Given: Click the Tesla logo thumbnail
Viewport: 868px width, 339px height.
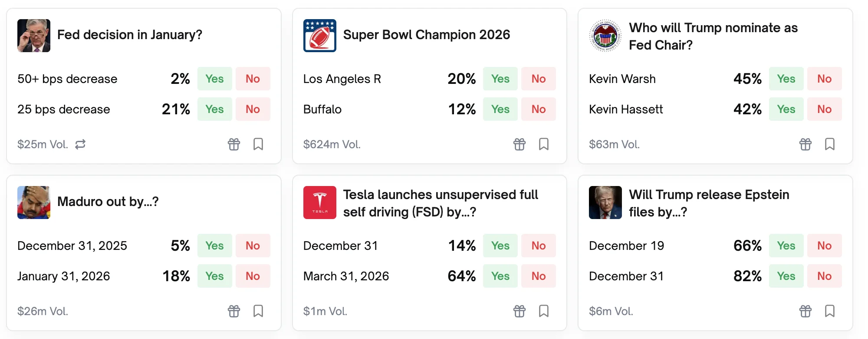Looking at the screenshot, I should (x=320, y=203).
